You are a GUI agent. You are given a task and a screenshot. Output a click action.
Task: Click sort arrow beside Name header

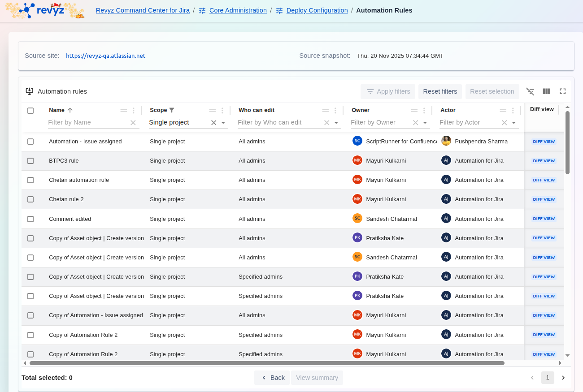tap(70, 110)
